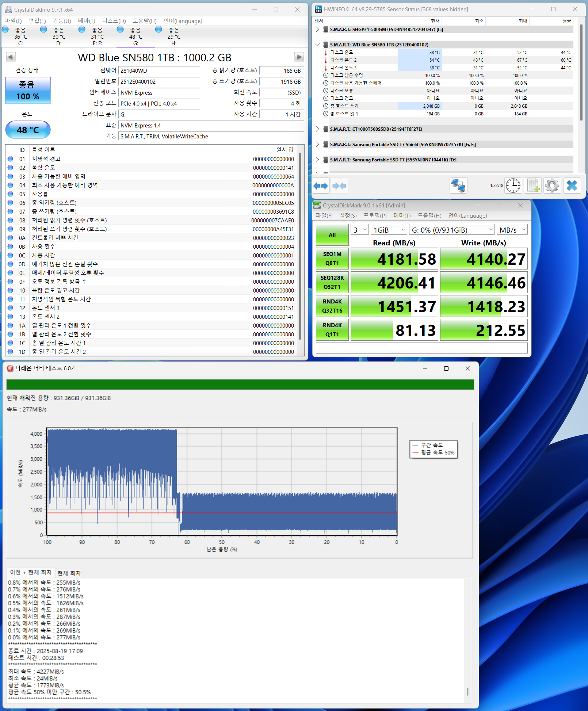
Task: Select the C: drive status at 36 °C
Action: click(x=20, y=37)
